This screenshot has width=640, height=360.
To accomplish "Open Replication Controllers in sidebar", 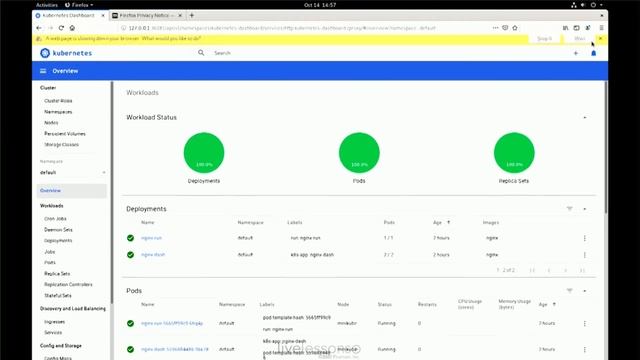I will [x=68, y=284].
